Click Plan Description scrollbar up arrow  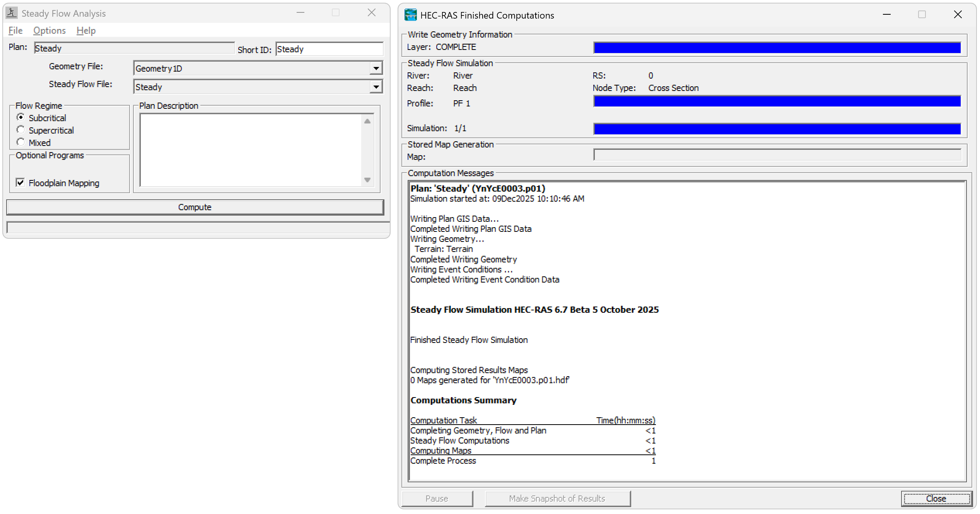pos(367,121)
